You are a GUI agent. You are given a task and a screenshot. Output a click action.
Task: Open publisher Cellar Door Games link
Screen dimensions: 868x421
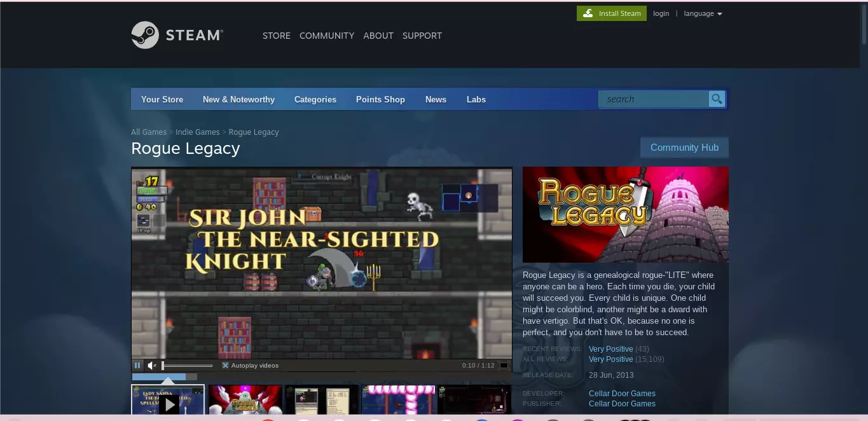[622, 404]
